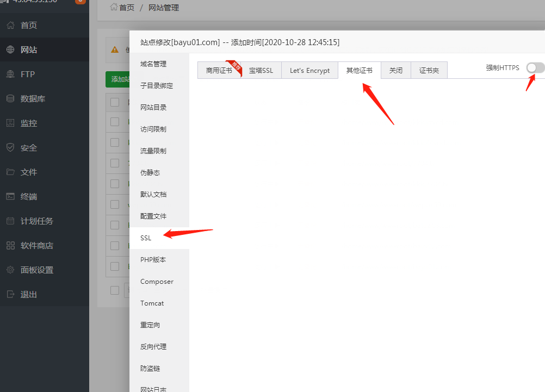Click the folder icon beside 文件
545x392 pixels.
click(x=10, y=172)
